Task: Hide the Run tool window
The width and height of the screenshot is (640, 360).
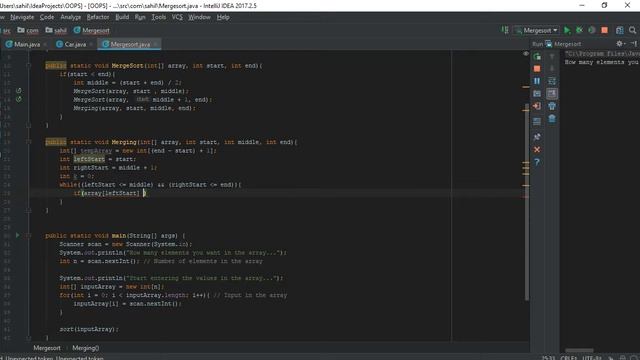Action: [x=633, y=44]
